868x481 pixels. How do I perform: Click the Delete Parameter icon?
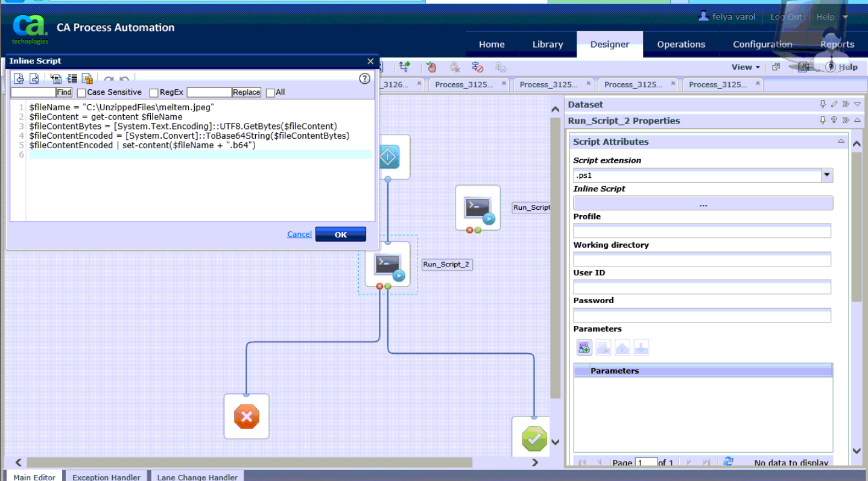603,348
